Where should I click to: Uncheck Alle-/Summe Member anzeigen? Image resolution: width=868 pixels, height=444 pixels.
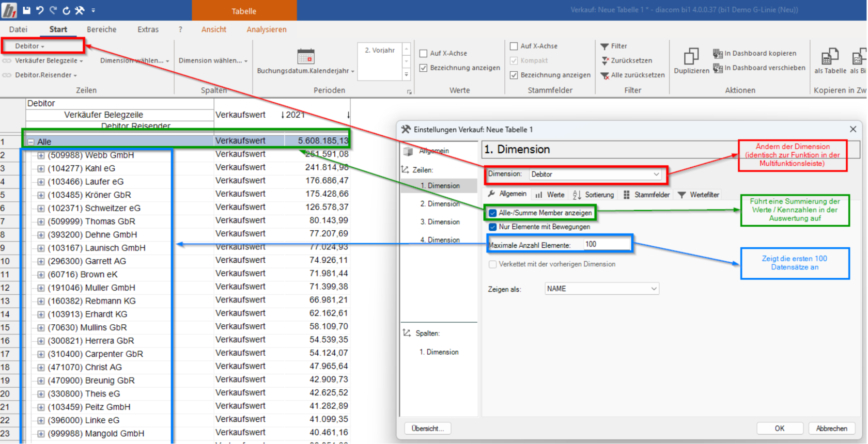(492, 213)
